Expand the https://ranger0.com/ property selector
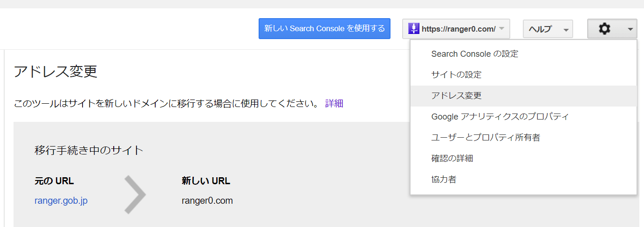 (456, 29)
